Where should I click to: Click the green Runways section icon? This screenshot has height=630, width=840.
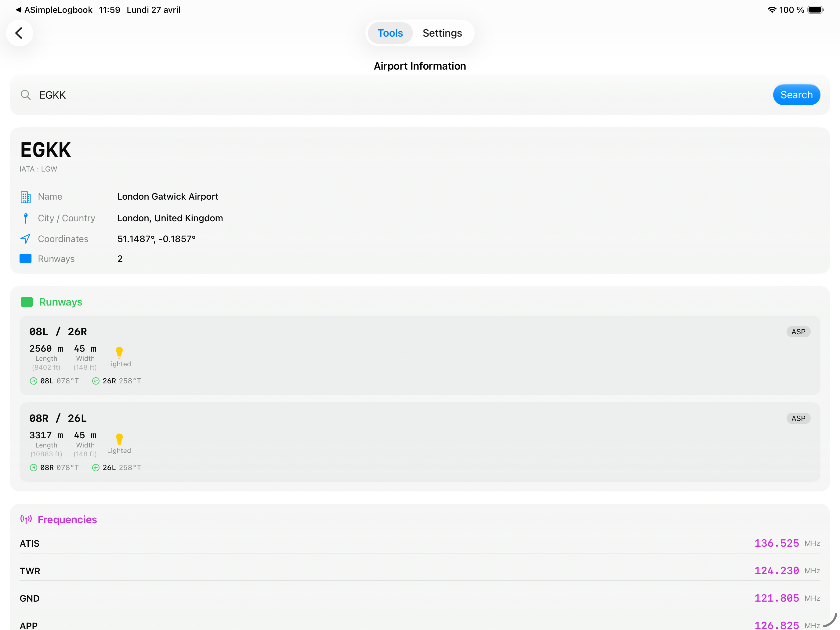tap(27, 302)
